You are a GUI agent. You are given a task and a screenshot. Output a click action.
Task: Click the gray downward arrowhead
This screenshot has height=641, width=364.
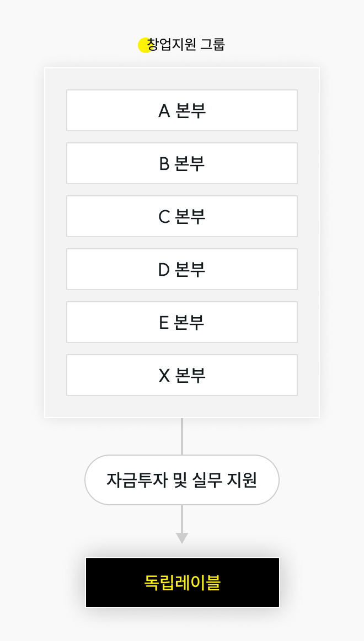[x=182, y=538]
